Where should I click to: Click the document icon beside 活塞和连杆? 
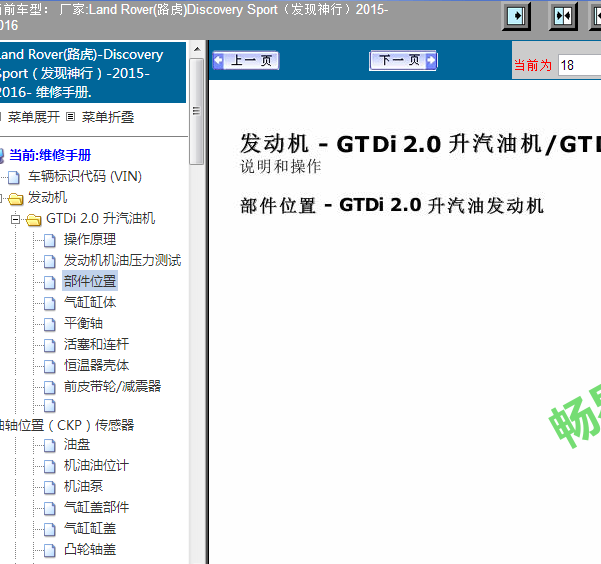point(50,345)
